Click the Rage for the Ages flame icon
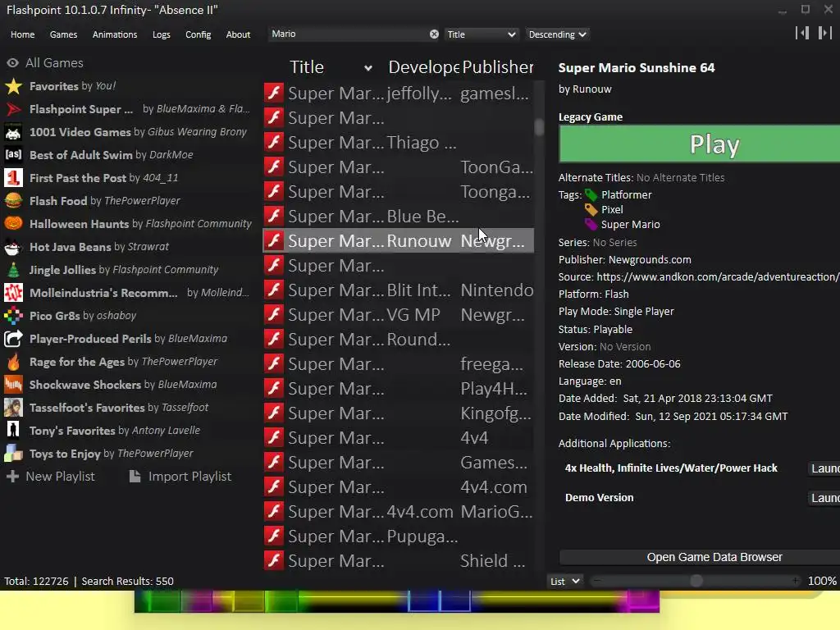Image resolution: width=840 pixels, height=630 pixels. point(13,362)
